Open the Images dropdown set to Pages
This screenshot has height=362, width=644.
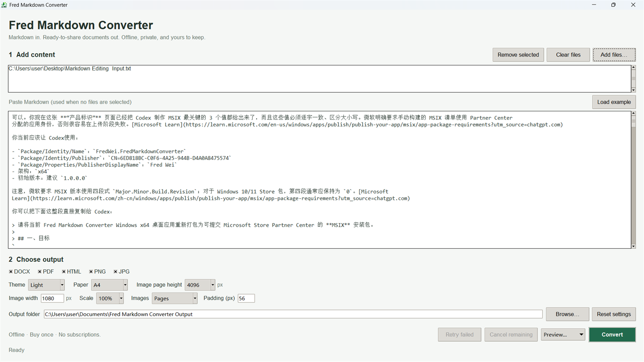pyautogui.click(x=174, y=299)
